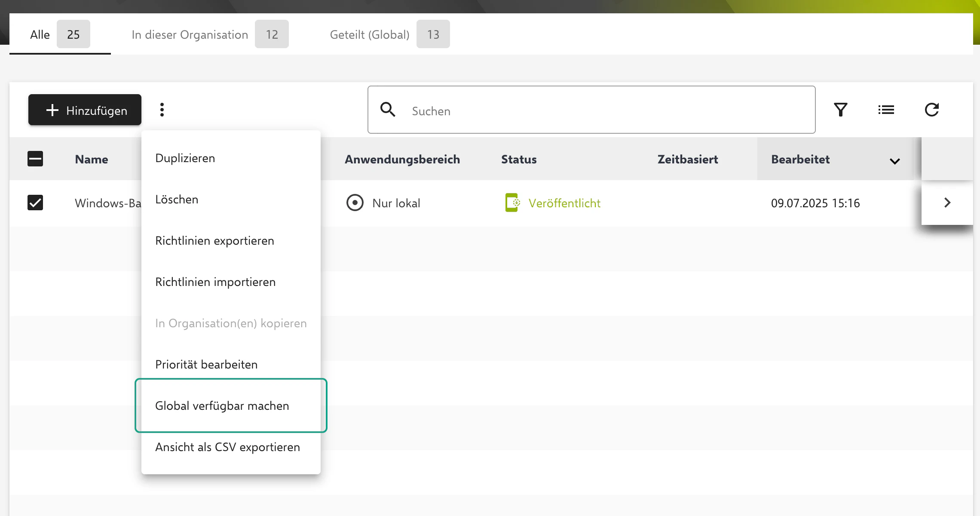Sort by the Anwendungsbereich column header

click(402, 159)
